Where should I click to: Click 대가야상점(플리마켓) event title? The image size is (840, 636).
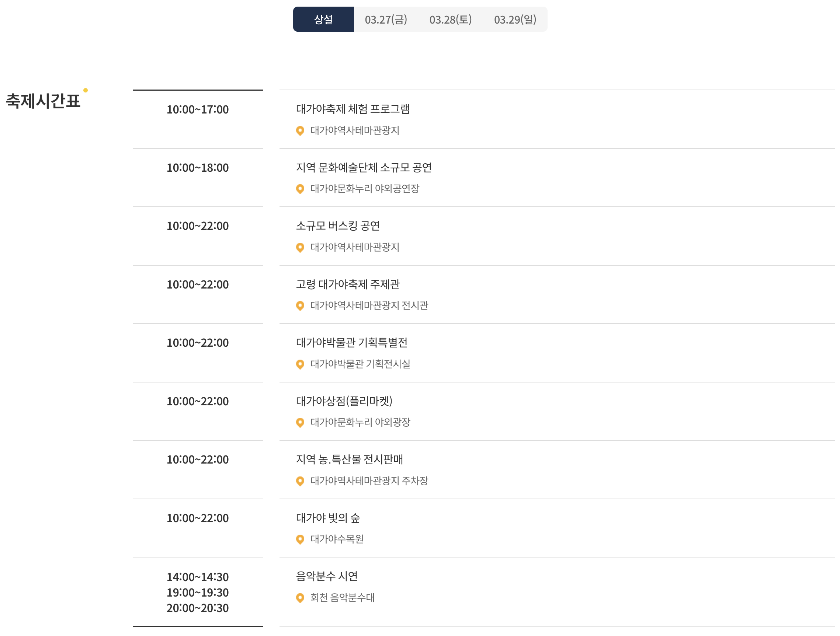point(344,401)
